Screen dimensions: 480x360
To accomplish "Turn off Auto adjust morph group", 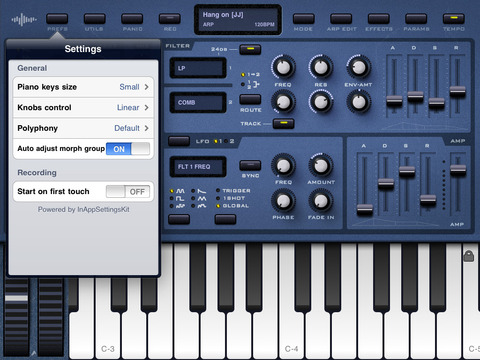I will 128,149.
